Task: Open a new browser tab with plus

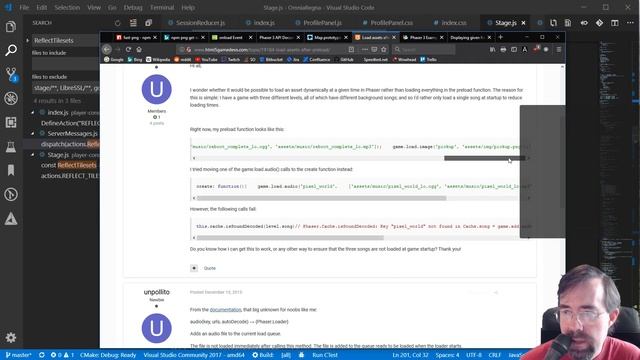Action: tap(500, 37)
